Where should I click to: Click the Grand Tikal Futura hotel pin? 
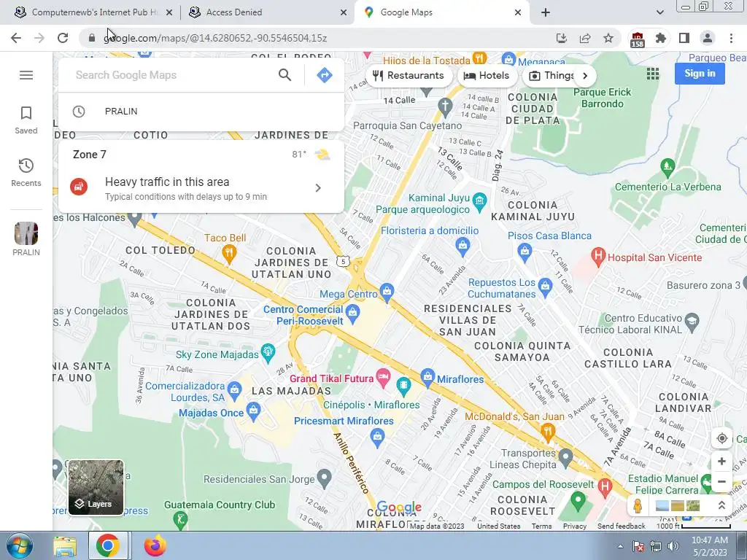382,377
